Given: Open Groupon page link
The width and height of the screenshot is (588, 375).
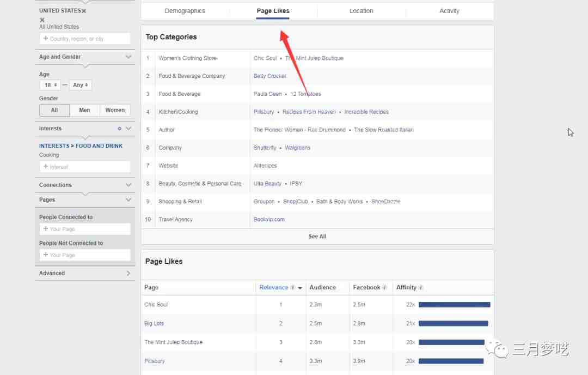Looking at the screenshot, I should click(x=264, y=202).
